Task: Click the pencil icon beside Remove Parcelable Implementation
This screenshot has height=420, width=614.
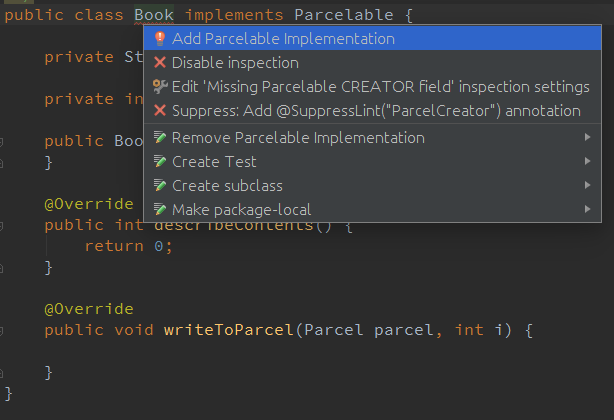Action: tap(160, 138)
